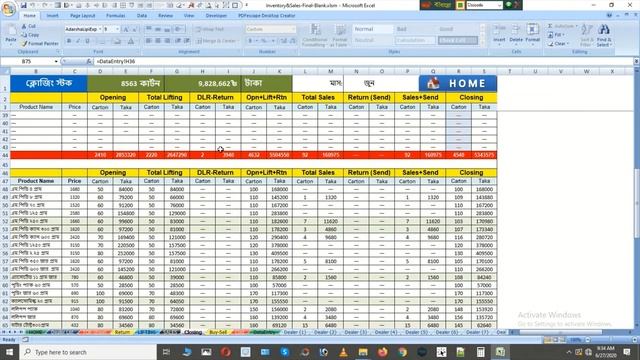This screenshot has width=640, height=360.
Task: Switch to the Insert ribbon tab
Action: (52, 16)
